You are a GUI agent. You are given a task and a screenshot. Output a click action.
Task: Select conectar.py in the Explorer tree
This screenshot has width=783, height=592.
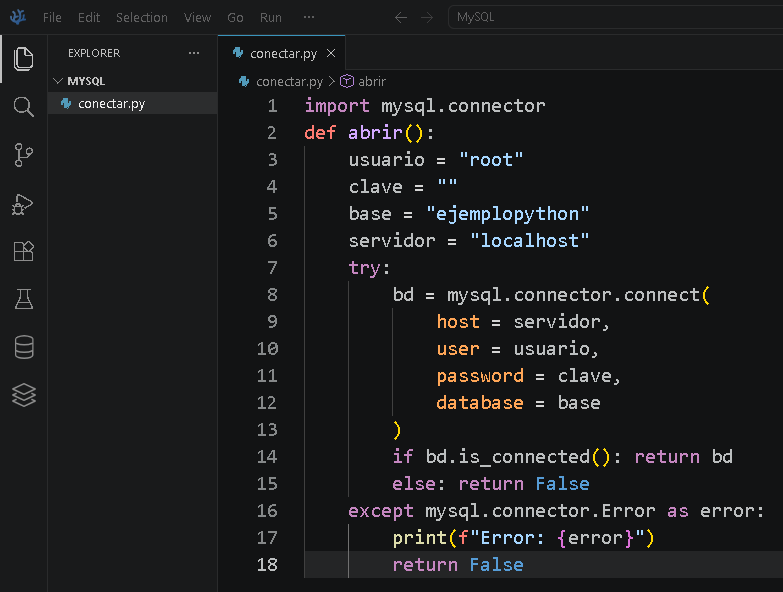(133, 103)
